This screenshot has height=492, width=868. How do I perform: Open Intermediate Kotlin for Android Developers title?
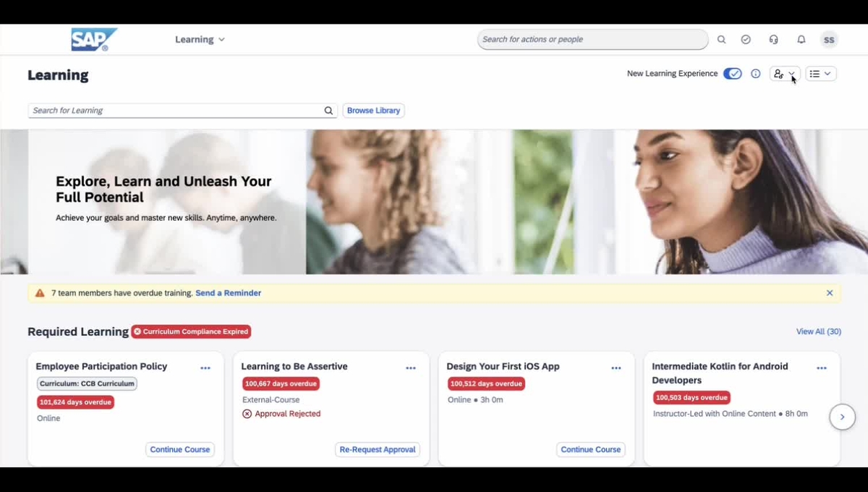(720, 373)
